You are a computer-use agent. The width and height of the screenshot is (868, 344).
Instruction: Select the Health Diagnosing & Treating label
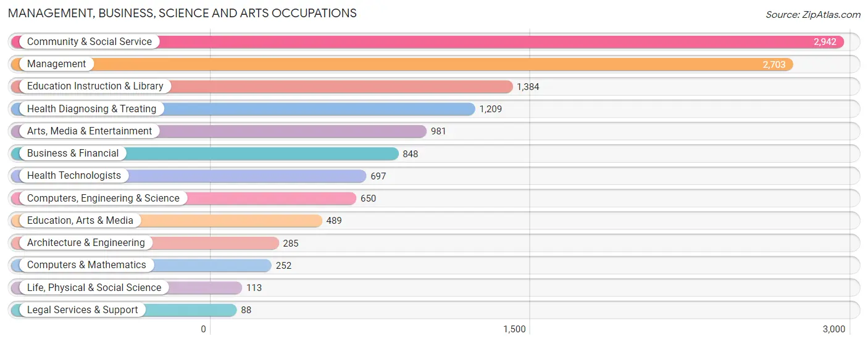click(x=92, y=109)
